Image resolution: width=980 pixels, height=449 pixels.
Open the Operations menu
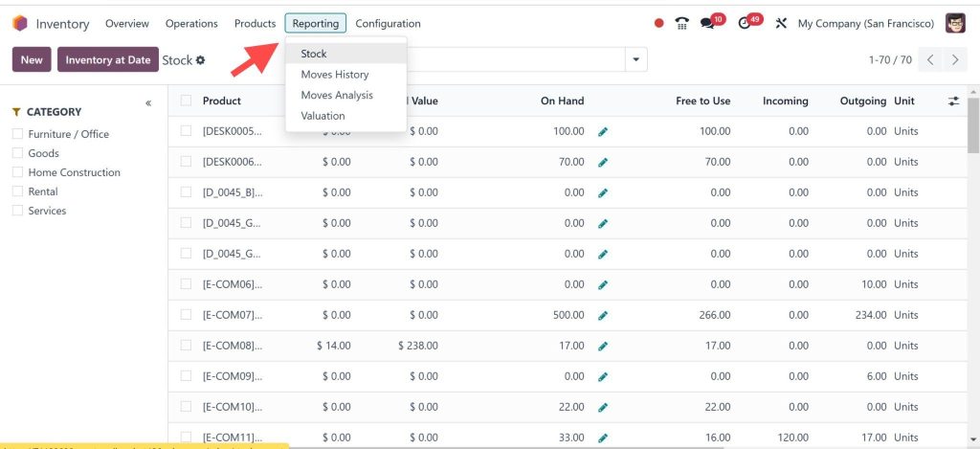coord(191,24)
